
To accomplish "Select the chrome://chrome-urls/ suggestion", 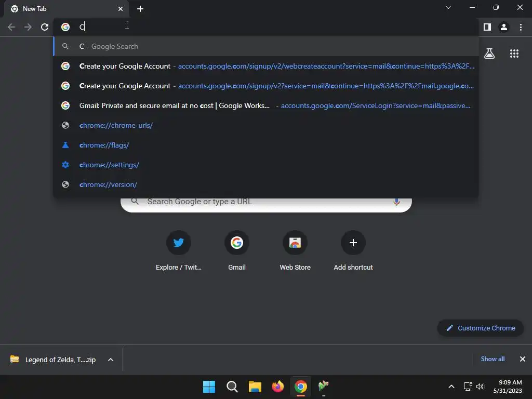I will [266, 125].
